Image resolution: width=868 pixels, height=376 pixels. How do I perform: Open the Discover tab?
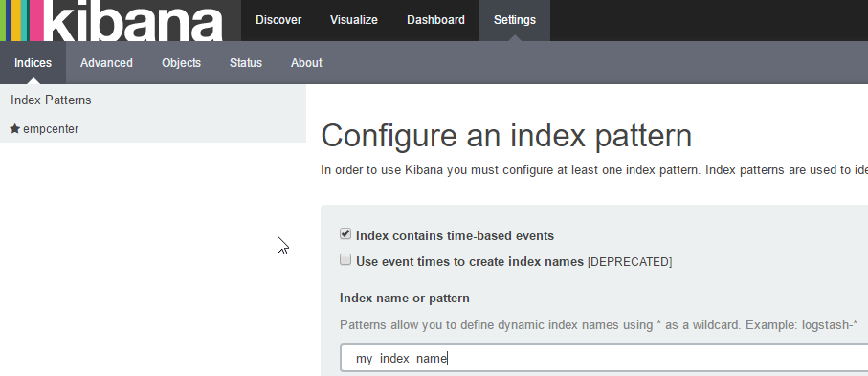[278, 20]
